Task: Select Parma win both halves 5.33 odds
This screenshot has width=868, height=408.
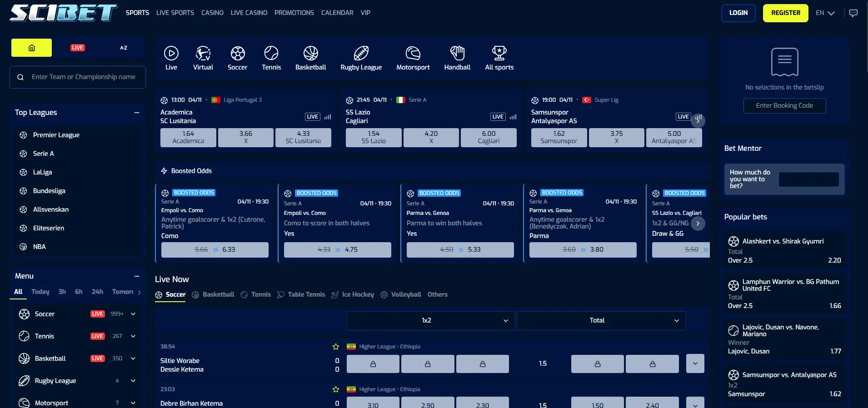Action: (x=460, y=250)
